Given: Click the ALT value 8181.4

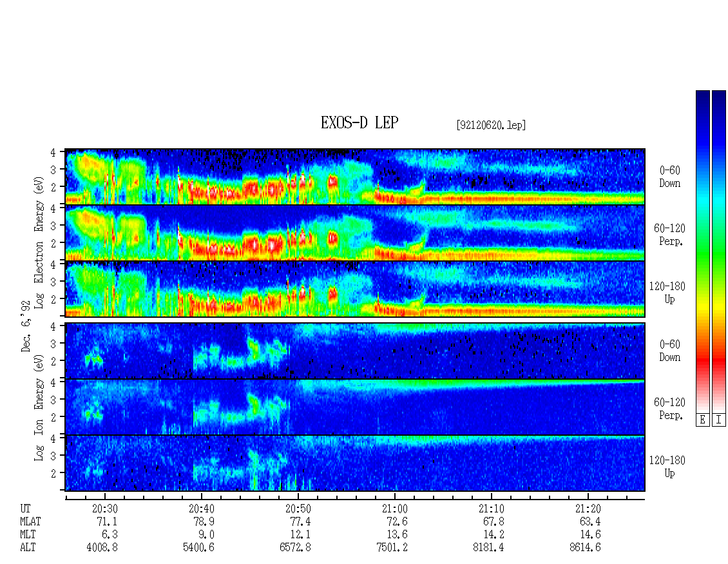Looking at the screenshot, I should click(488, 548).
